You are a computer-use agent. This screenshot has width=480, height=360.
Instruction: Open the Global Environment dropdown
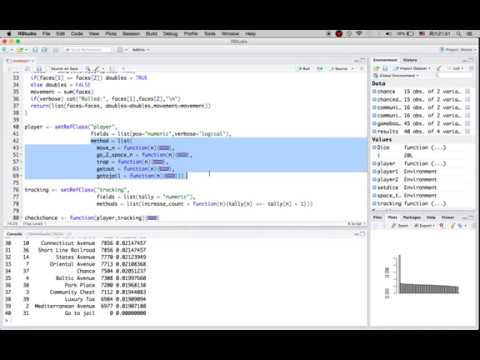click(397, 76)
